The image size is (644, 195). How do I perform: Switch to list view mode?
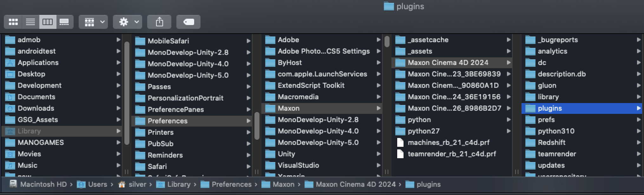coord(30,22)
